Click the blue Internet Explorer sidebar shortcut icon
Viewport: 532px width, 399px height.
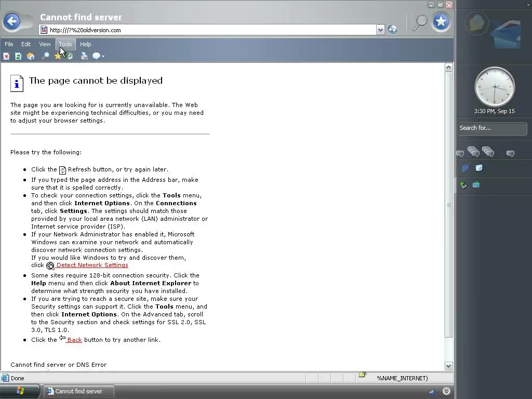(465, 168)
